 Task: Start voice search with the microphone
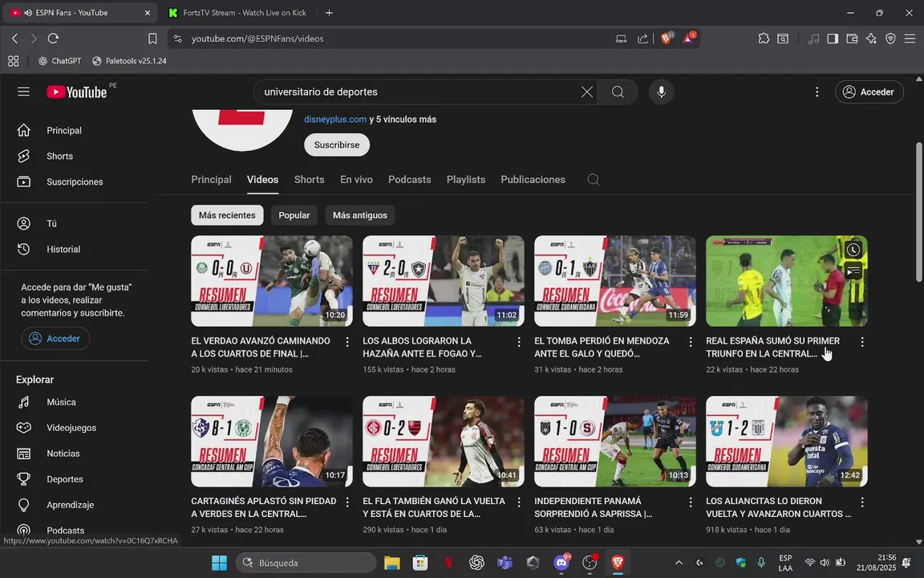coord(661,92)
